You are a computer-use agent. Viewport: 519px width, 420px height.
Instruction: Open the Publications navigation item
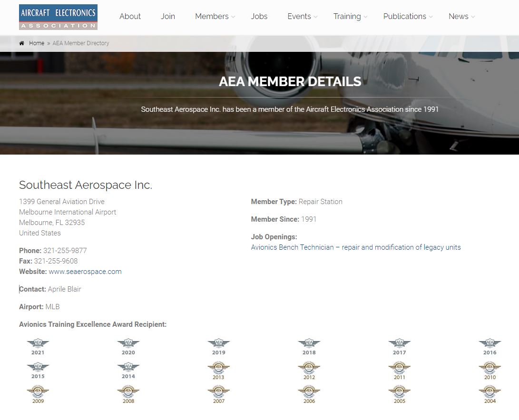coord(404,16)
